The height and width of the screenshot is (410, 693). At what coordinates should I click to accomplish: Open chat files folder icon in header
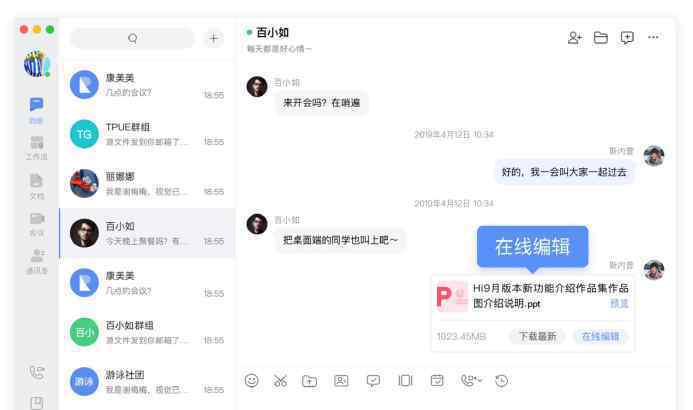(601, 38)
